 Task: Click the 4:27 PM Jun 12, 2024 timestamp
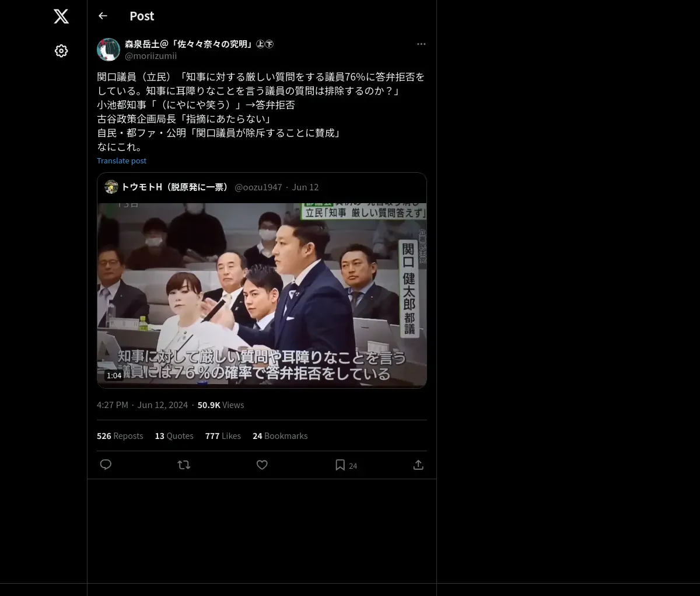coord(142,405)
